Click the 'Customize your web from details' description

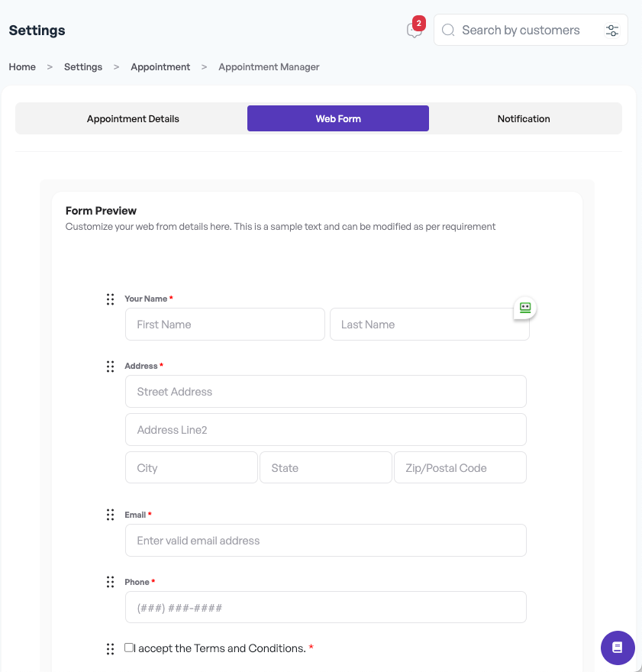(x=280, y=227)
